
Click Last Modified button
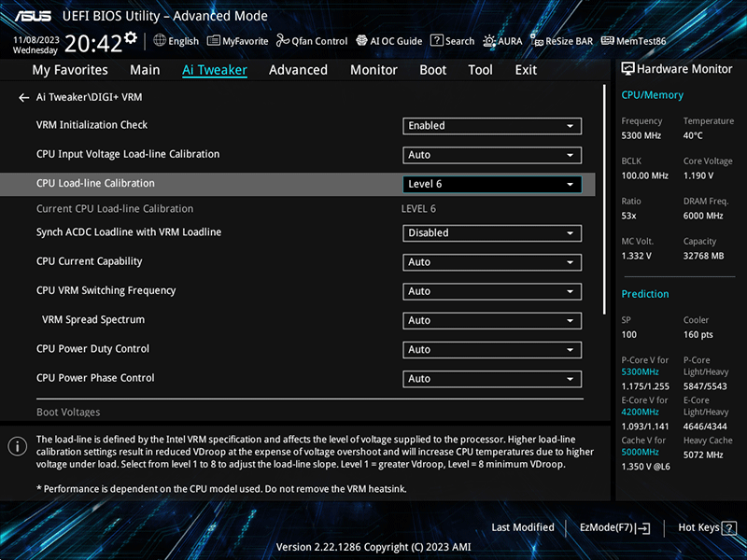pyautogui.click(x=523, y=527)
